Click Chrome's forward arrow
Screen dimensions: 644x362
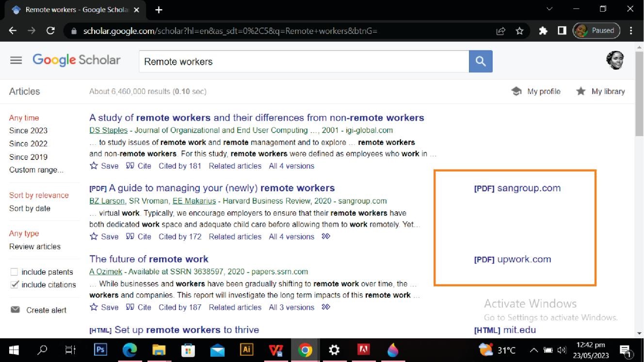click(32, 30)
